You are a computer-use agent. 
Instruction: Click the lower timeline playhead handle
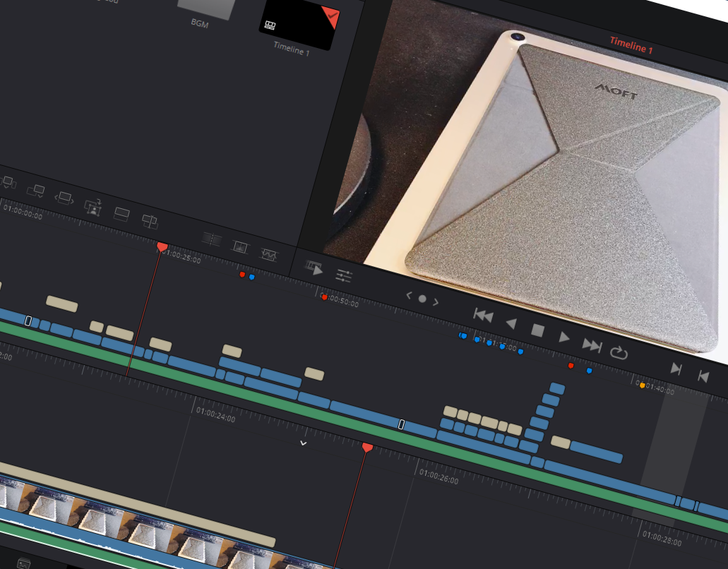tap(367, 448)
